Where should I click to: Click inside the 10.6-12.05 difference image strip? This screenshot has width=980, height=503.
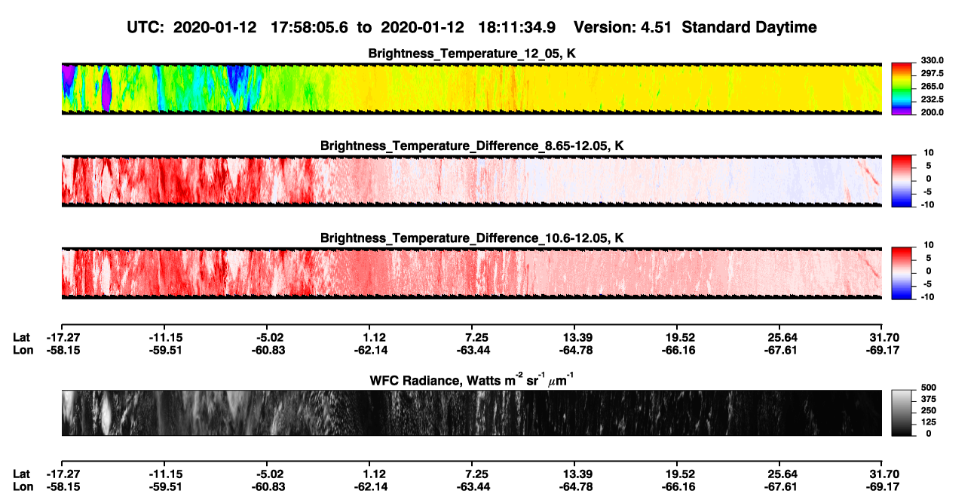click(x=472, y=272)
